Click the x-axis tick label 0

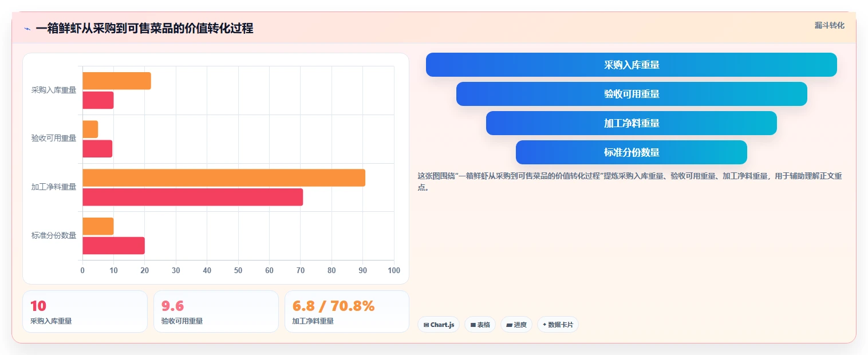[82, 270]
